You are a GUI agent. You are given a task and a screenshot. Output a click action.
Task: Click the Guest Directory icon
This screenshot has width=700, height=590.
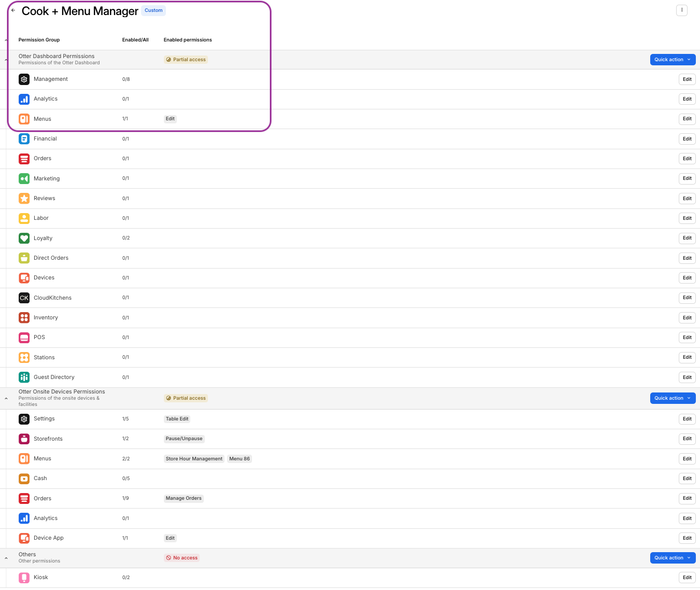point(24,377)
